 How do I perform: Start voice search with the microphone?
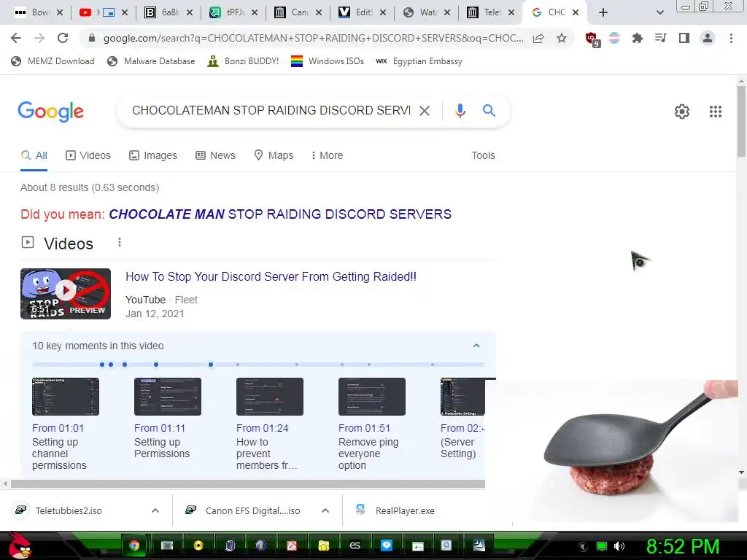[460, 111]
